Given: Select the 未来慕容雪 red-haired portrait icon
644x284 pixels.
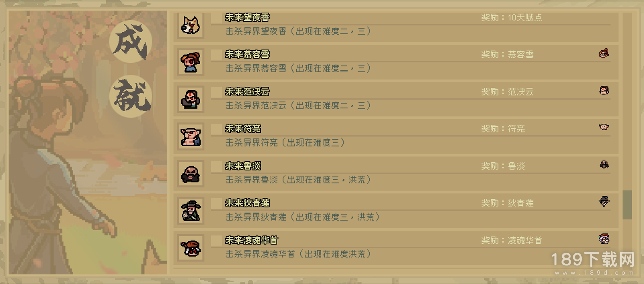Looking at the screenshot, I should coord(191,62).
